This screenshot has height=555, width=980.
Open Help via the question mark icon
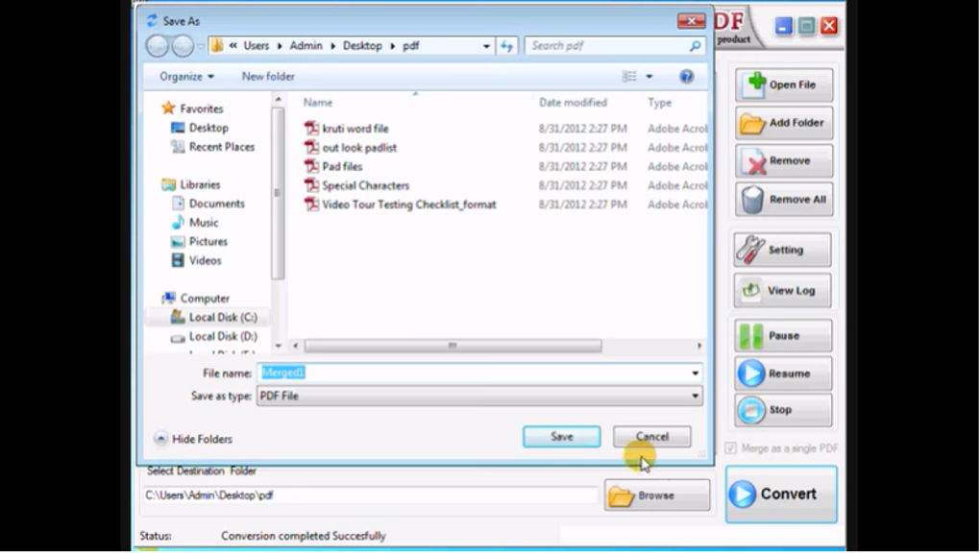click(686, 76)
